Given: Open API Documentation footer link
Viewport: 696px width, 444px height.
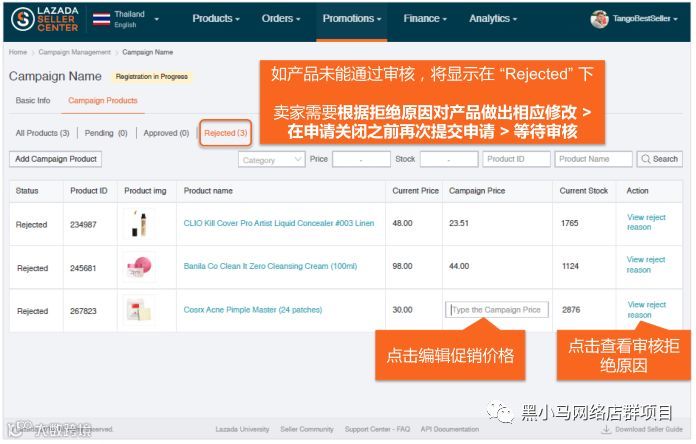Looking at the screenshot, I should [450, 429].
